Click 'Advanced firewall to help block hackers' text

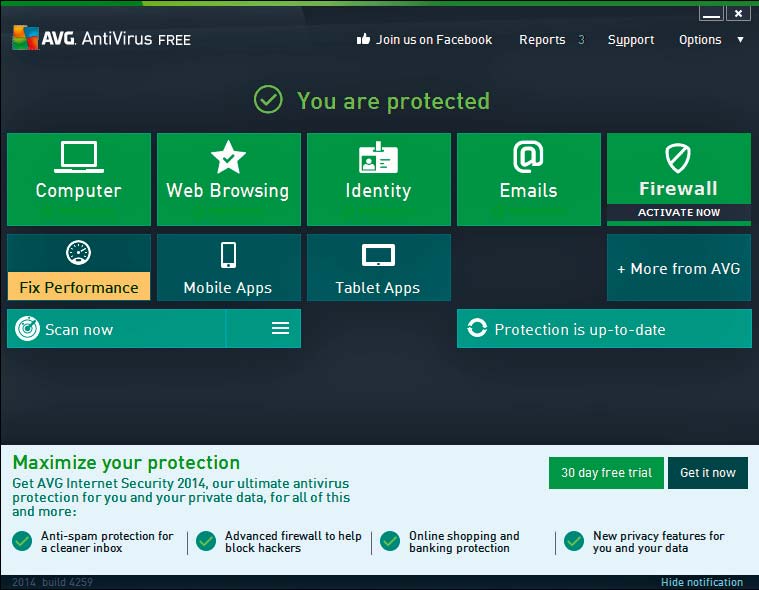pos(293,542)
